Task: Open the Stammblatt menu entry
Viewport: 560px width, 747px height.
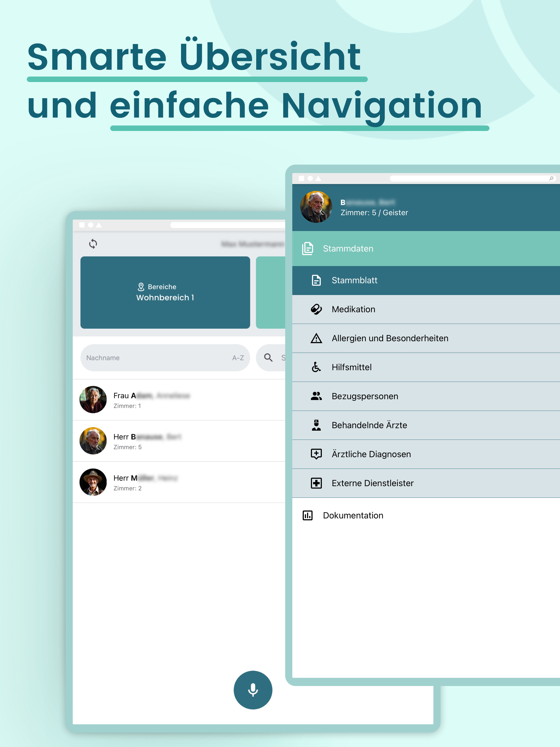Action: pyautogui.click(x=426, y=280)
